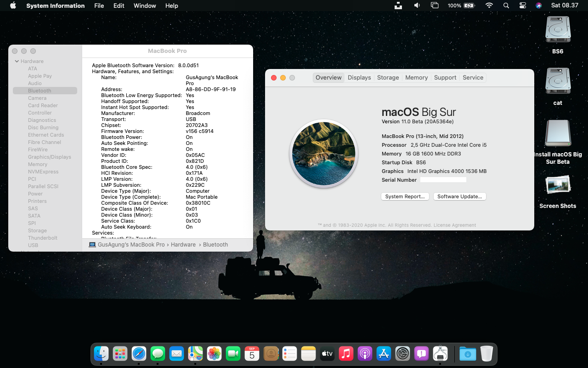Open Control Center in menu bar
Image resolution: width=588 pixels, height=368 pixels.
[x=522, y=6]
